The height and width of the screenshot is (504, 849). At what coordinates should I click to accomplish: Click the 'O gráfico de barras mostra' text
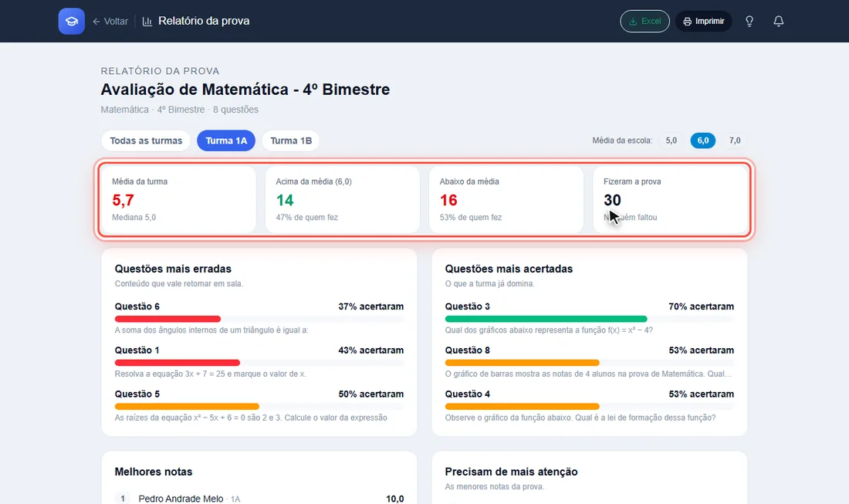(x=588, y=374)
